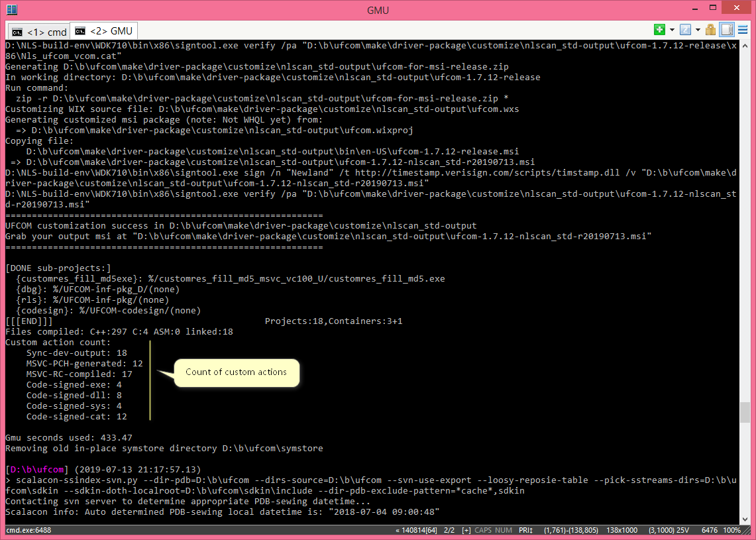
Task: Expand the active console list arrow
Action: click(698, 30)
